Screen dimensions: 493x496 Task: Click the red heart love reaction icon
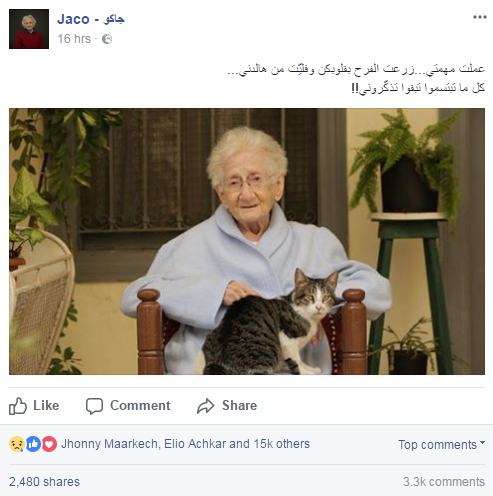(x=49, y=444)
